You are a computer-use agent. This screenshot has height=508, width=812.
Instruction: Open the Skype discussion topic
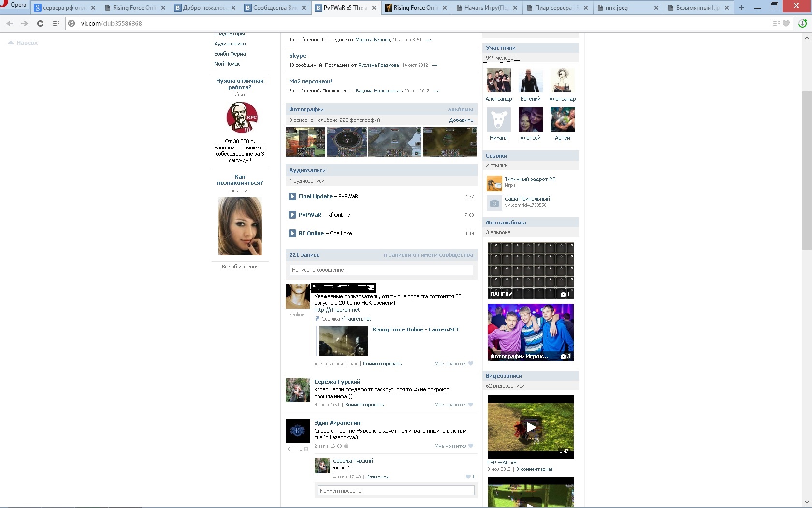pos(298,56)
